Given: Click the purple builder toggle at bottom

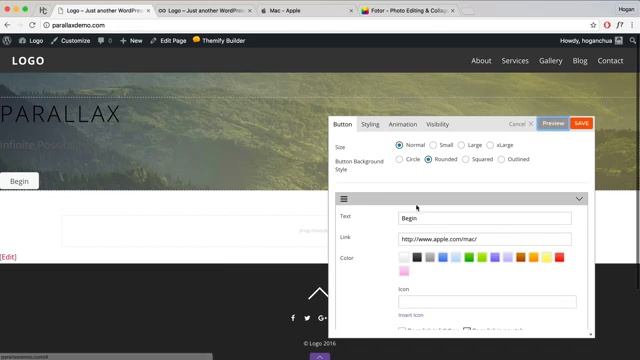Looking at the screenshot, I should (320, 356).
